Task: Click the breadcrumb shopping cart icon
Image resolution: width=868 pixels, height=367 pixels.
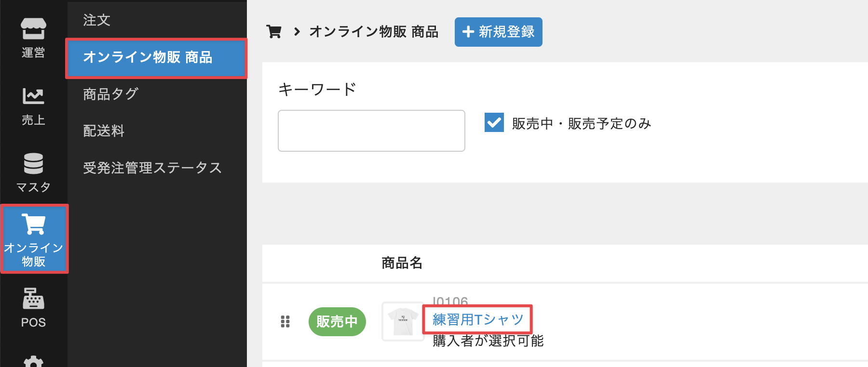Action: [x=274, y=32]
